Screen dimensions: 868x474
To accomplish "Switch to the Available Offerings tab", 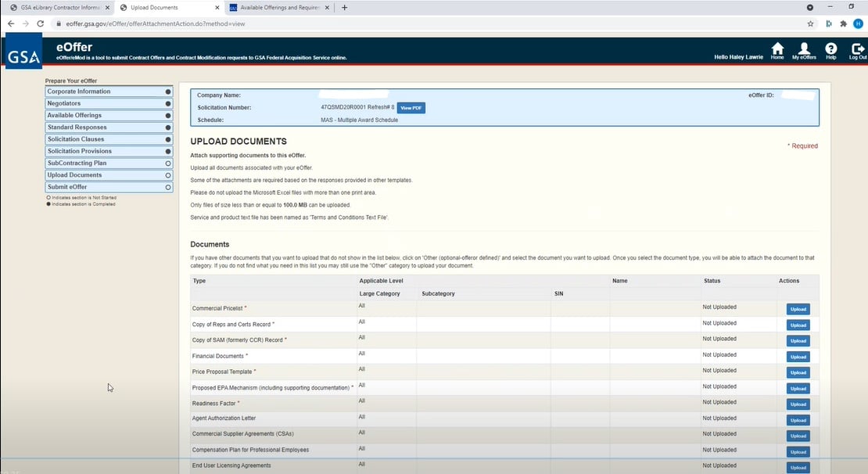I will coord(278,7).
